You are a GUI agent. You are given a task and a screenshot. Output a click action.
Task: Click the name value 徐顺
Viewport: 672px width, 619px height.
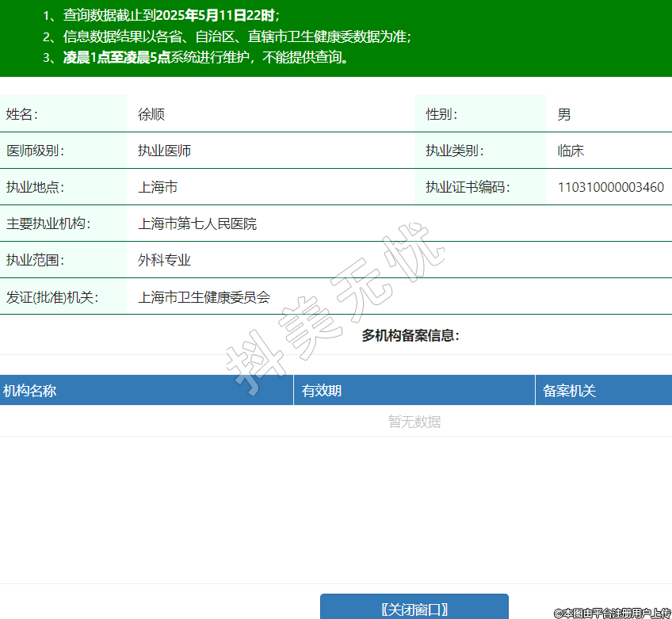pyautogui.click(x=151, y=114)
